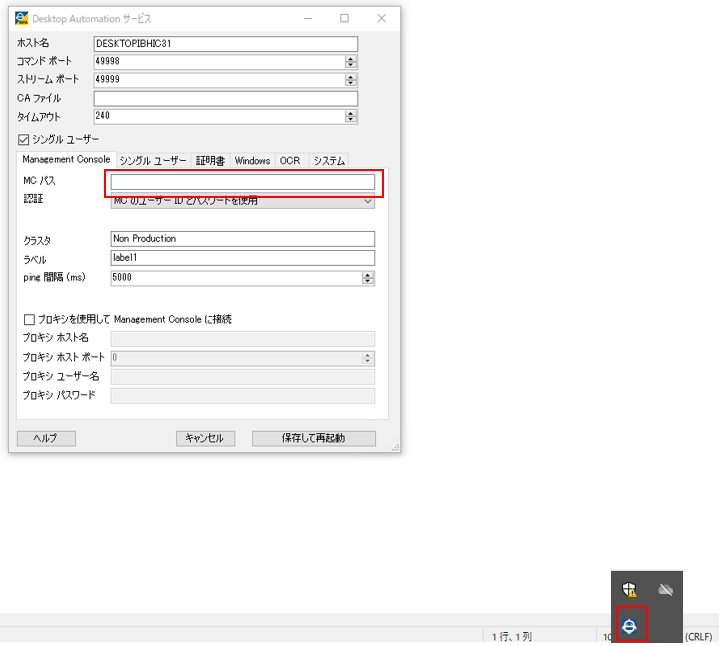The width and height of the screenshot is (723, 646).
Task: Click the window resize grip at bottom corner
Action: (x=396, y=447)
